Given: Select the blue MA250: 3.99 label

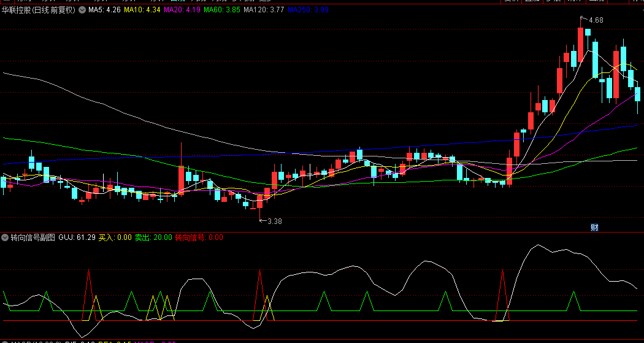Looking at the screenshot, I should 308,10.
